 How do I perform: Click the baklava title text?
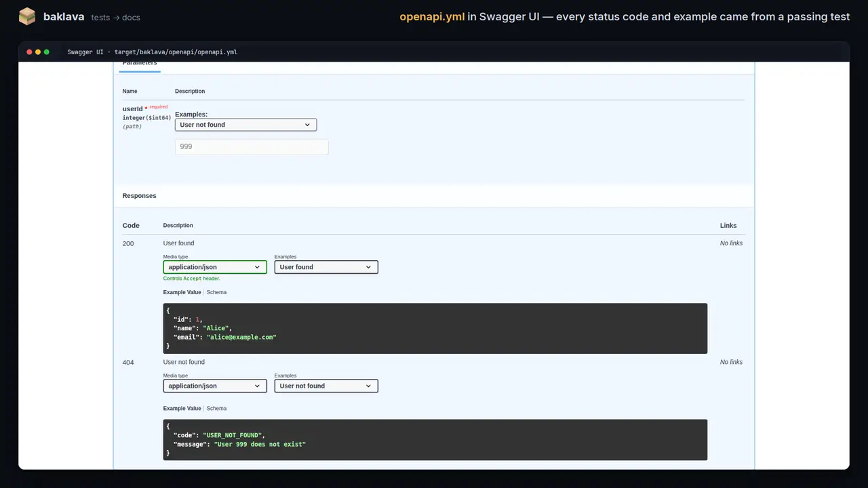coord(64,17)
